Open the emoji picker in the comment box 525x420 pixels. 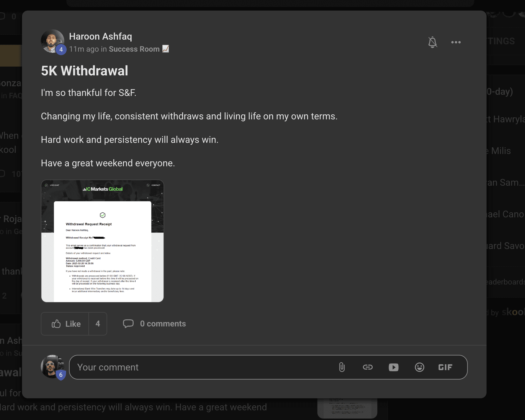[419, 367]
